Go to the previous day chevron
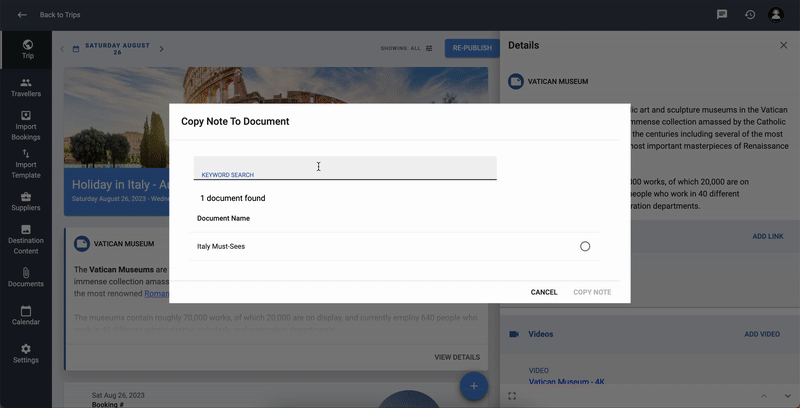The height and width of the screenshot is (408, 800). click(x=62, y=48)
